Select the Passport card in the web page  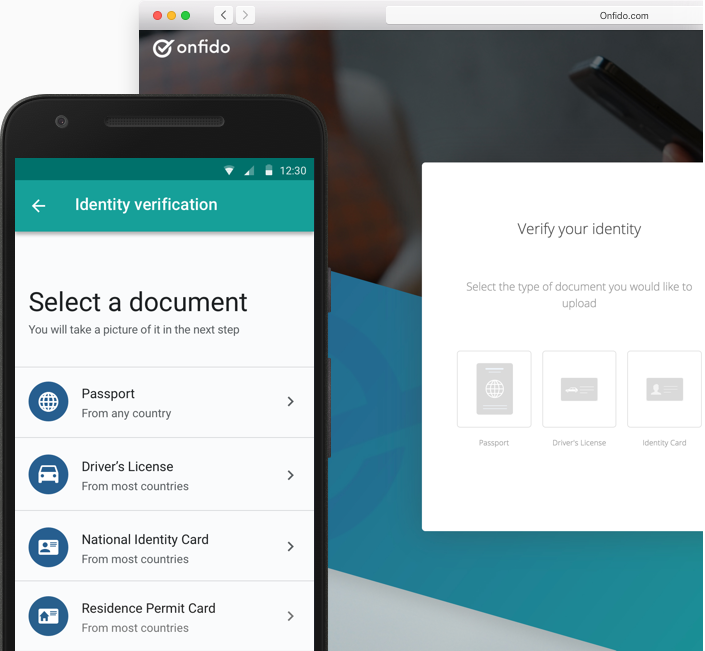coord(494,389)
